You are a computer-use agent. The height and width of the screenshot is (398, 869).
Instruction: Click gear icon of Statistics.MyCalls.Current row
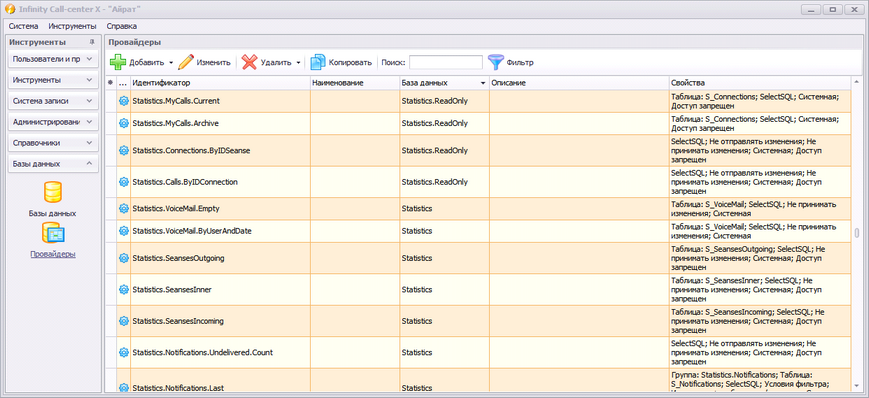pos(124,101)
